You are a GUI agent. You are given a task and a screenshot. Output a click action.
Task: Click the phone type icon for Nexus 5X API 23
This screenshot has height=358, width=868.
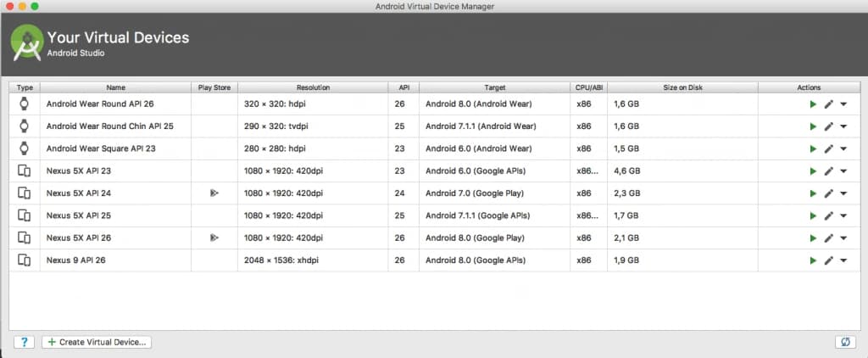pyautogui.click(x=24, y=171)
